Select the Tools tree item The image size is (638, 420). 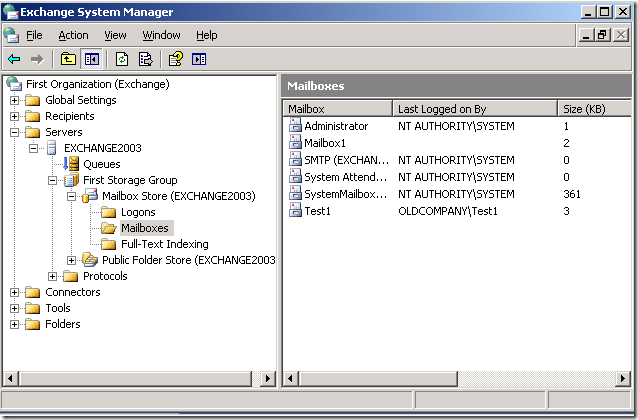click(58, 308)
